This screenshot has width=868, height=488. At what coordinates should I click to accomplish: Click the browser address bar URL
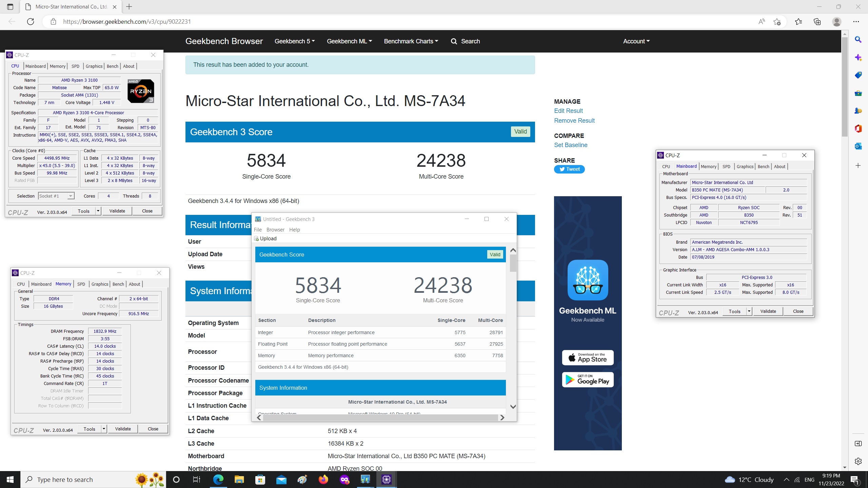pyautogui.click(x=127, y=22)
